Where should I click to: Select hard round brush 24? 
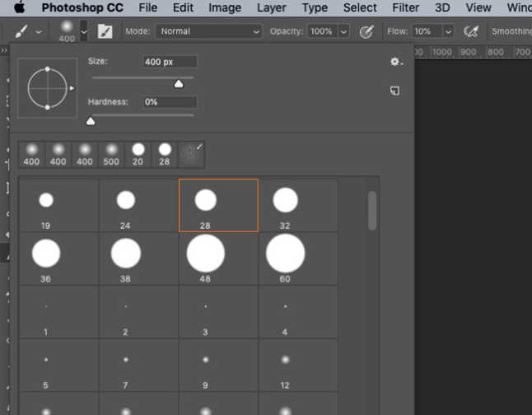click(x=139, y=206)
